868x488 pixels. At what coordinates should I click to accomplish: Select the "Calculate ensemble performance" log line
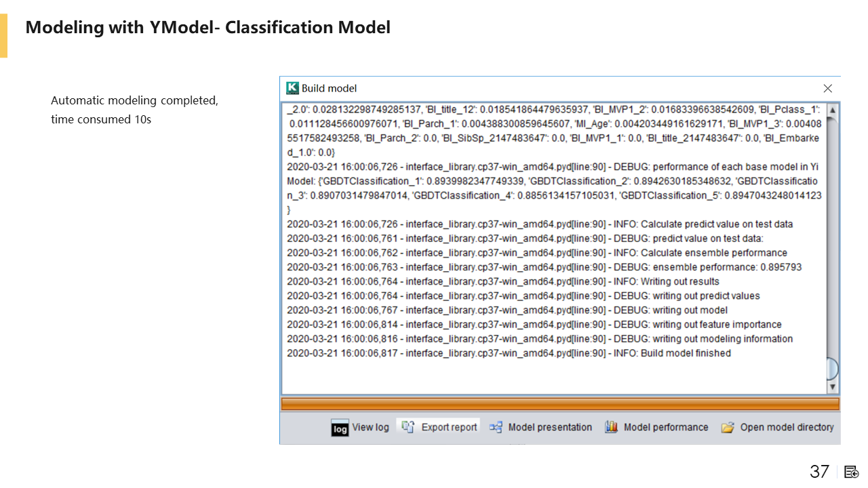(537, 253)
